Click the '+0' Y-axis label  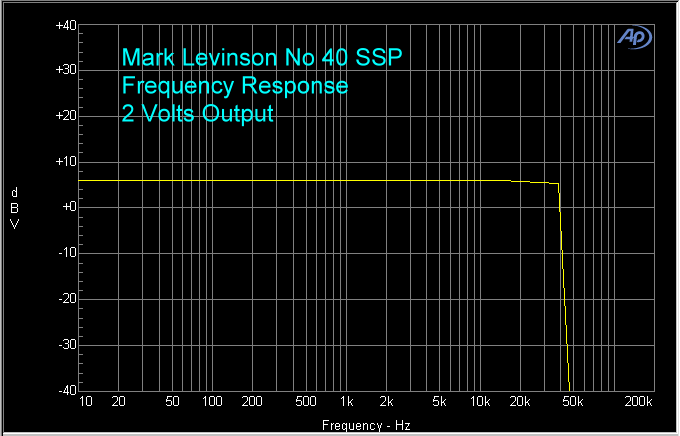[69, 207]
